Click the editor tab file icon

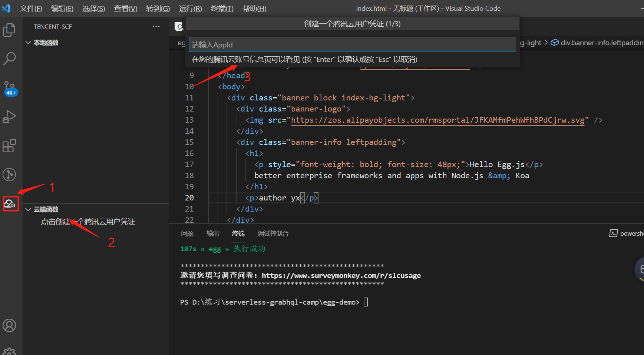[178, 26]
